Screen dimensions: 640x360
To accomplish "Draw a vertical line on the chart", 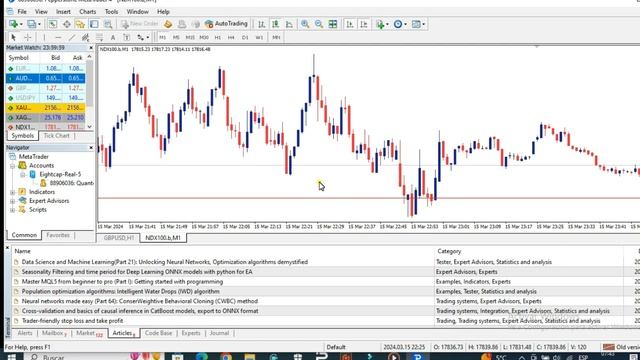I will point(44,38).
